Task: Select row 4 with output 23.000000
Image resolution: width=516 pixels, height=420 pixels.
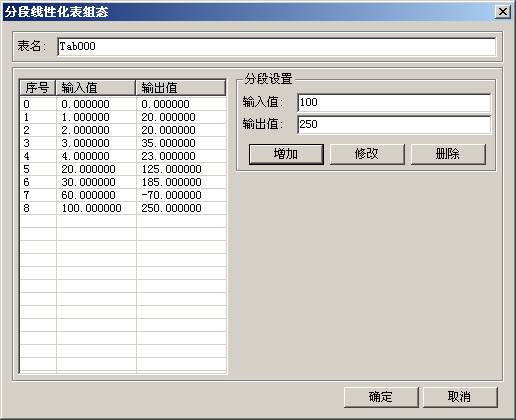Action: coord(123,156)
